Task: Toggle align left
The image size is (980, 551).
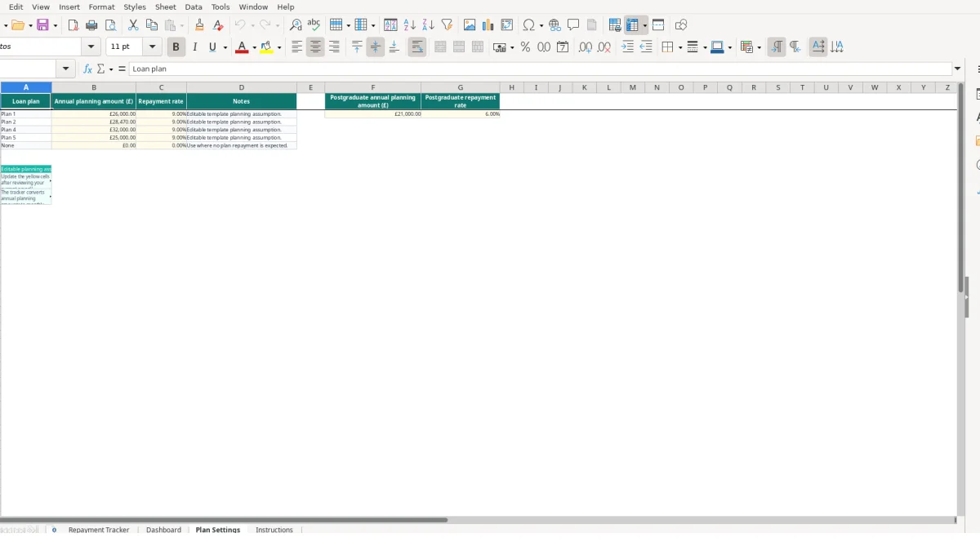Action: point(296,47)
